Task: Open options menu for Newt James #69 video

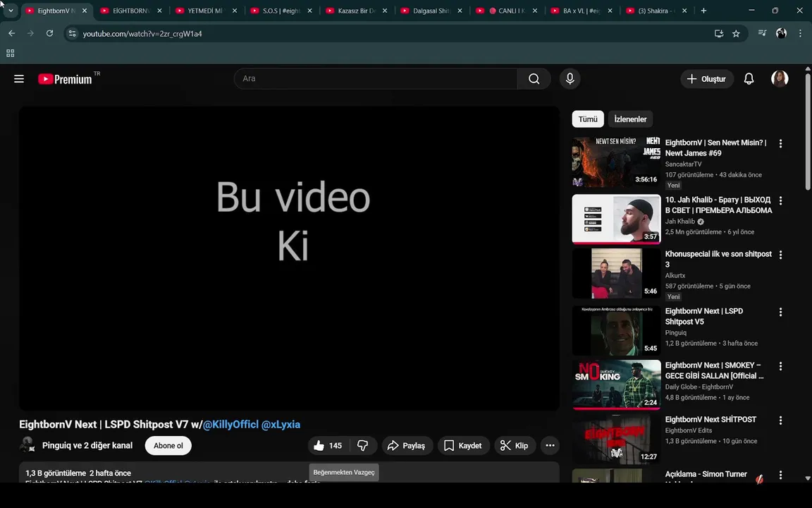Action: (780, 144)
